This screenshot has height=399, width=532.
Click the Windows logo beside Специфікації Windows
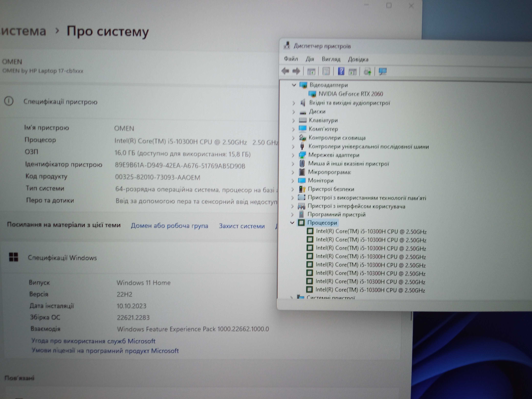tap(13, 257)
